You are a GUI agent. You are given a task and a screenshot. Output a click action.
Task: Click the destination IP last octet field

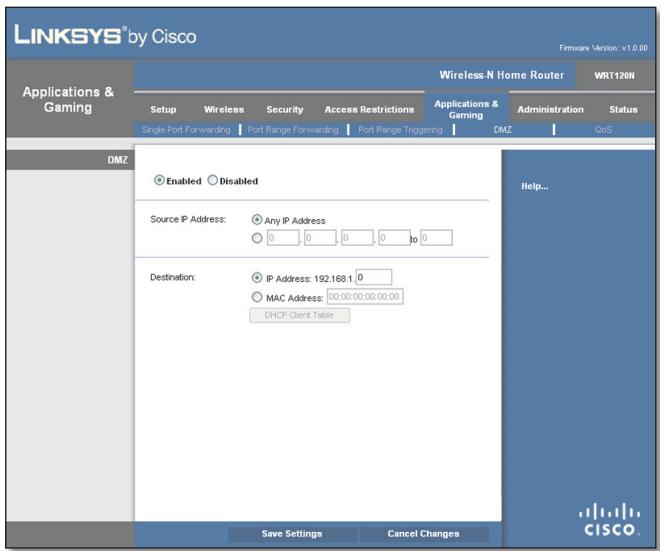(x=374, y=277)
